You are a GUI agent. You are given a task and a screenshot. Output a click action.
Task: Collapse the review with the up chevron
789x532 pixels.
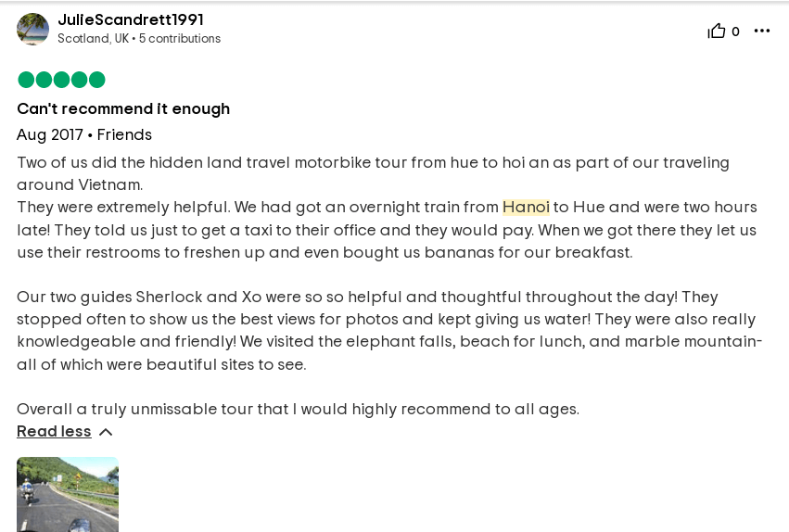(106, 432)
